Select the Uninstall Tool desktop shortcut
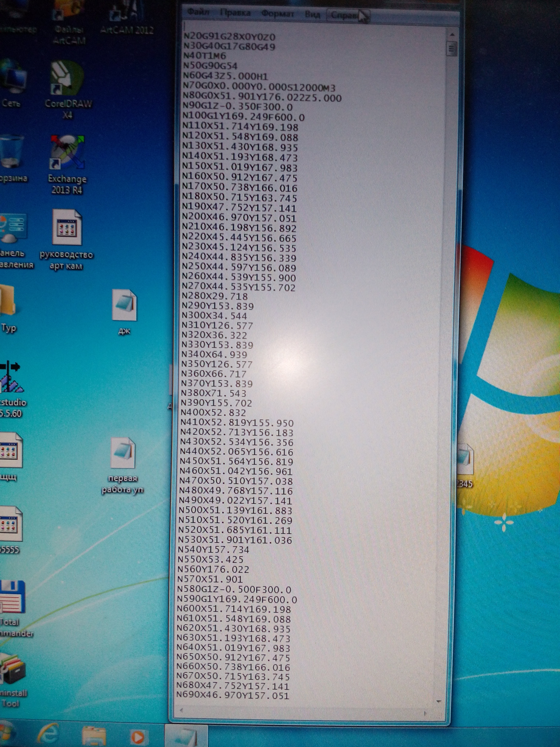The width and height of the screenshot is (560, 747). [13, 681]
